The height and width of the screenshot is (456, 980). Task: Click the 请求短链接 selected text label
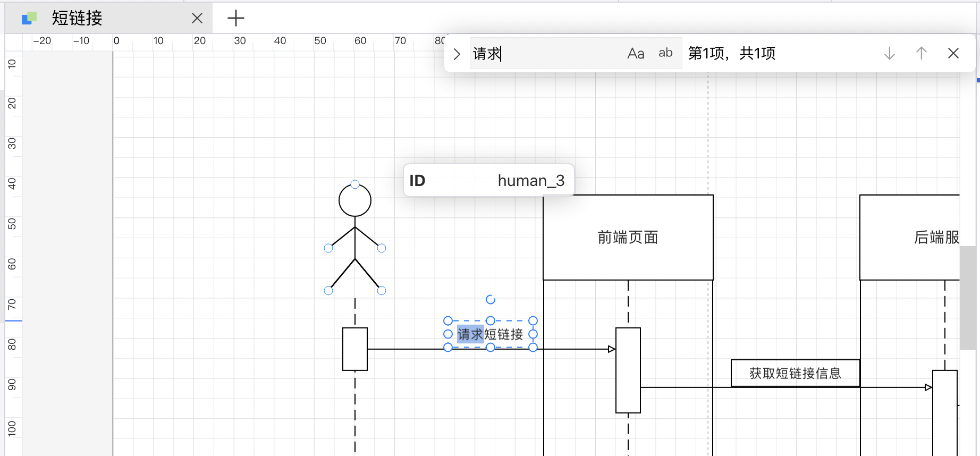[491, 334]
